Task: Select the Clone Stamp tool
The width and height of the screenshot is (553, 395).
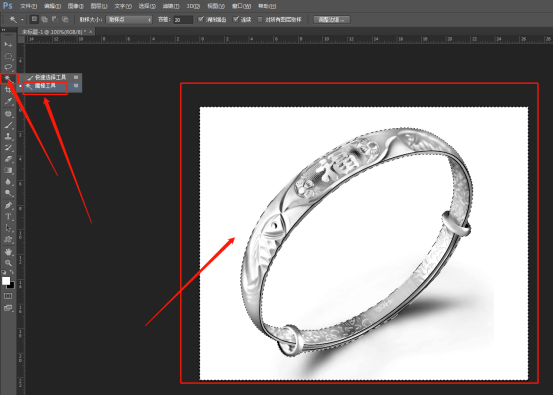Action: point(8,136)
